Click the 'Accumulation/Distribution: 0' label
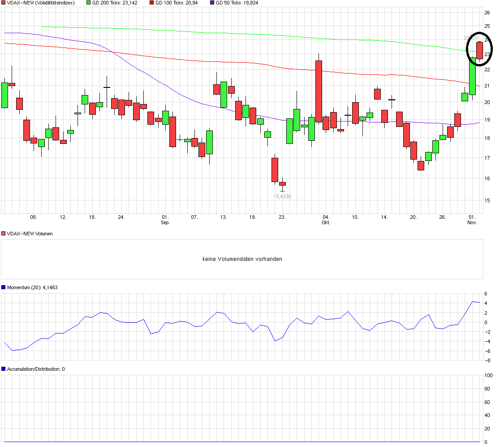Screen dimensions: 504x447 coord(36,369)
